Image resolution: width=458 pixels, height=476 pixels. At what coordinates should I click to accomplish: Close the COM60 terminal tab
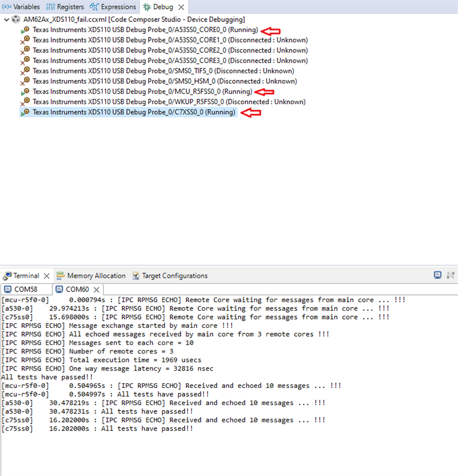pyautogui.click(x=96, y=290)
